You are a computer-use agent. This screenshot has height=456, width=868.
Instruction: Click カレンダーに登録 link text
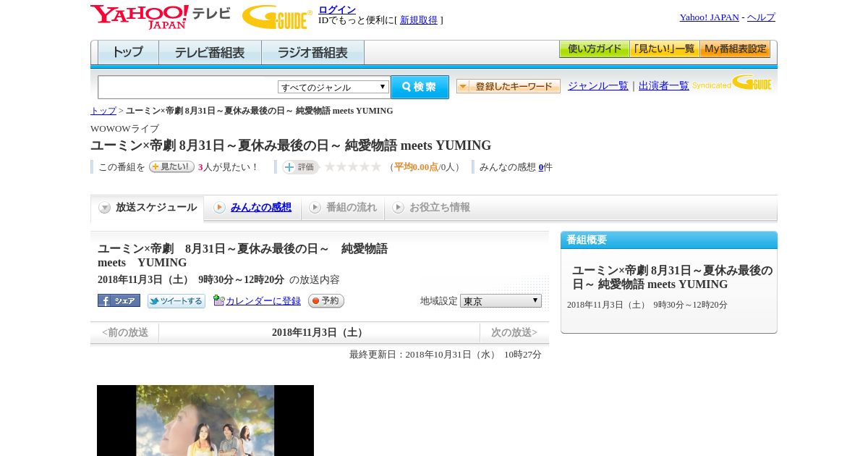pos(263,301)
